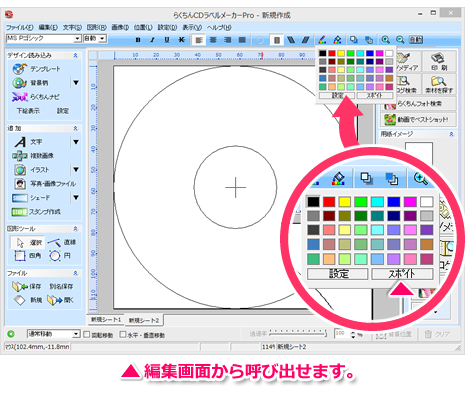Click 素材を探す find materials button

(x=439, y=84)
